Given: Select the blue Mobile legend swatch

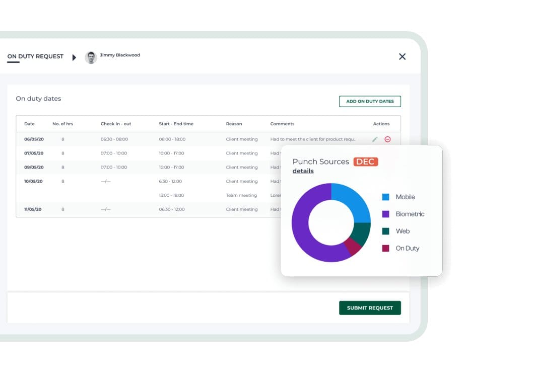Looking at the screenshot, I should click(x=386, y=197).
